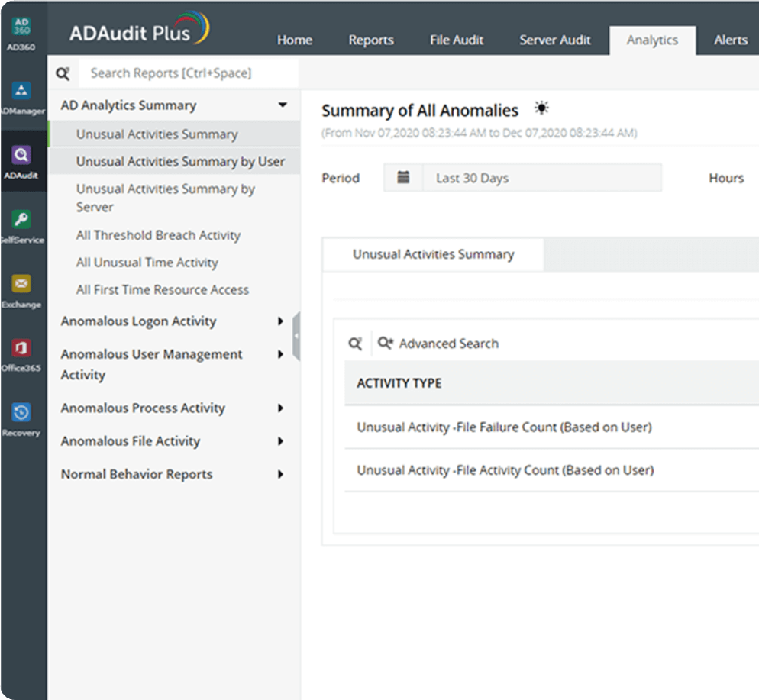Select the ADAudit magnifier icon
The width and height of the screenshot is (759, 700).
22,156
